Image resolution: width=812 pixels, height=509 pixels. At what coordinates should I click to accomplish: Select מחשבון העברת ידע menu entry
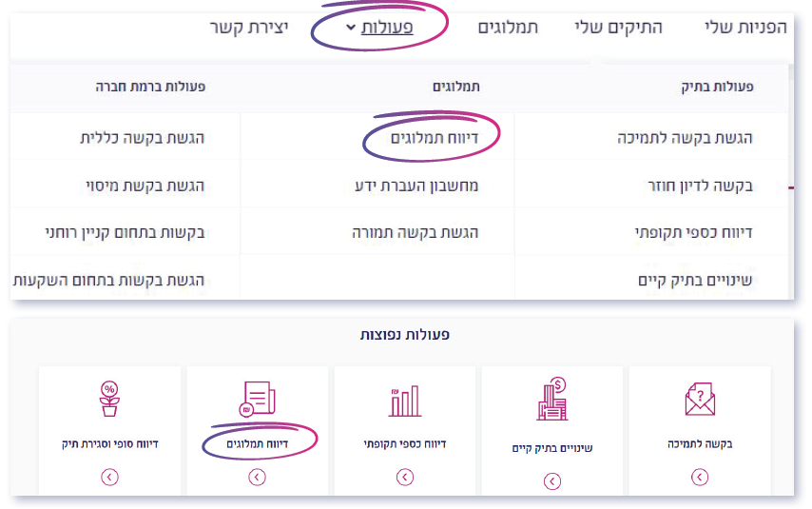tap(411, 186)
